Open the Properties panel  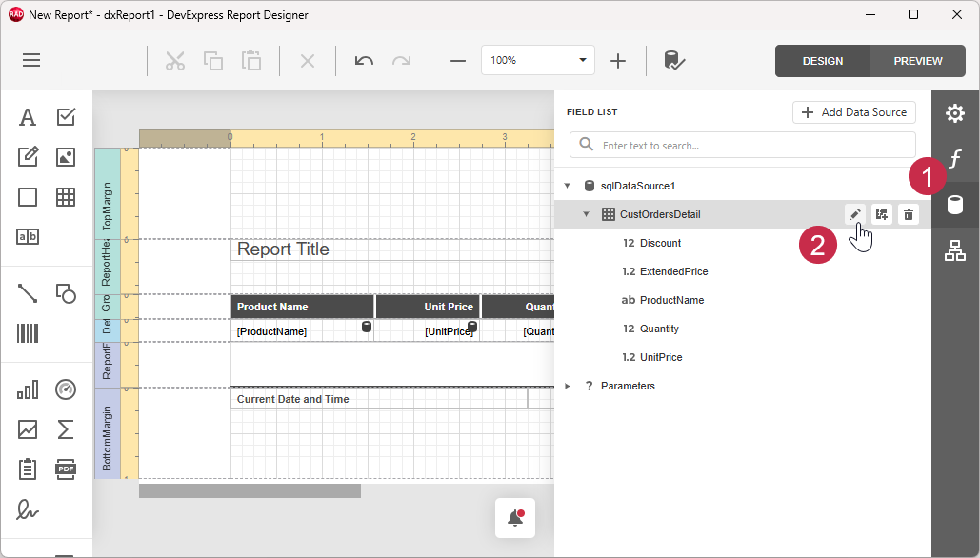[955, 112]
